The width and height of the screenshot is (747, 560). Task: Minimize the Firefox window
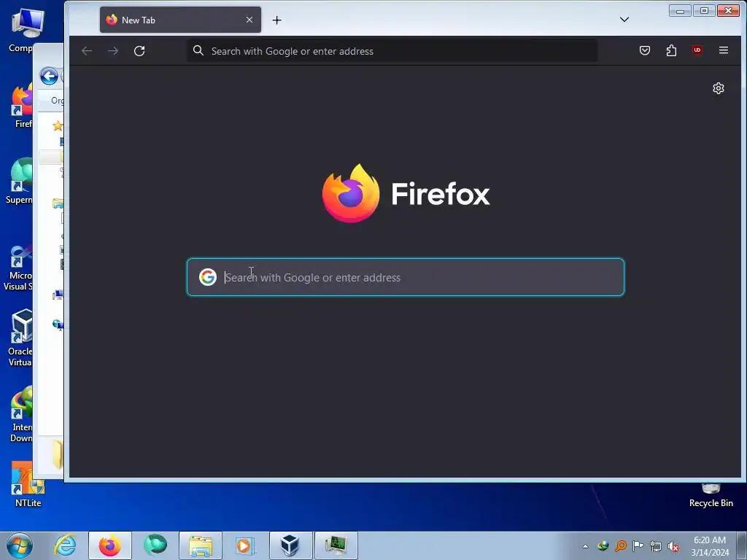[680, 10]
